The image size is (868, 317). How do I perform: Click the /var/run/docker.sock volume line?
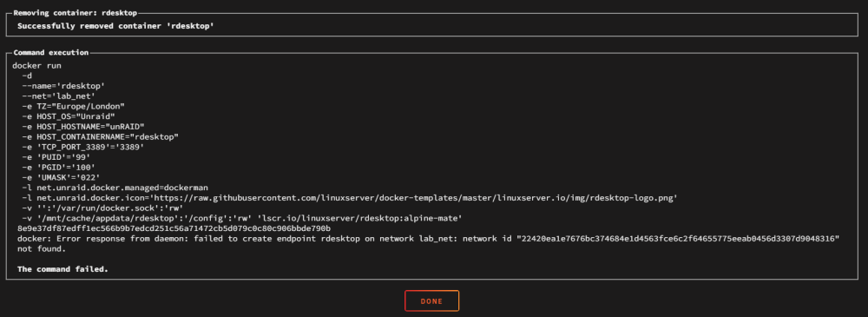tap(102, 208)
